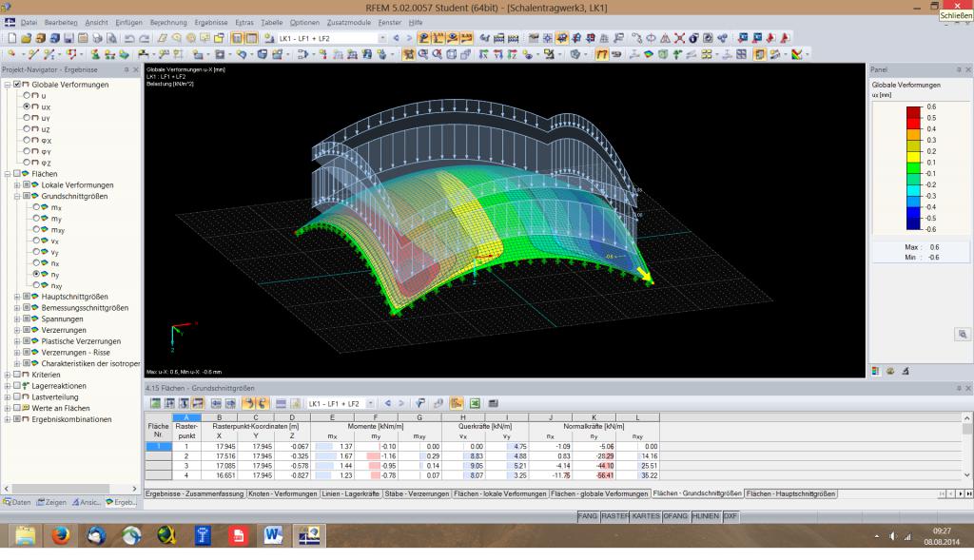Toggle the RASTER status bar button
This screenshot has width=974, height=560.
pos(615,516)
